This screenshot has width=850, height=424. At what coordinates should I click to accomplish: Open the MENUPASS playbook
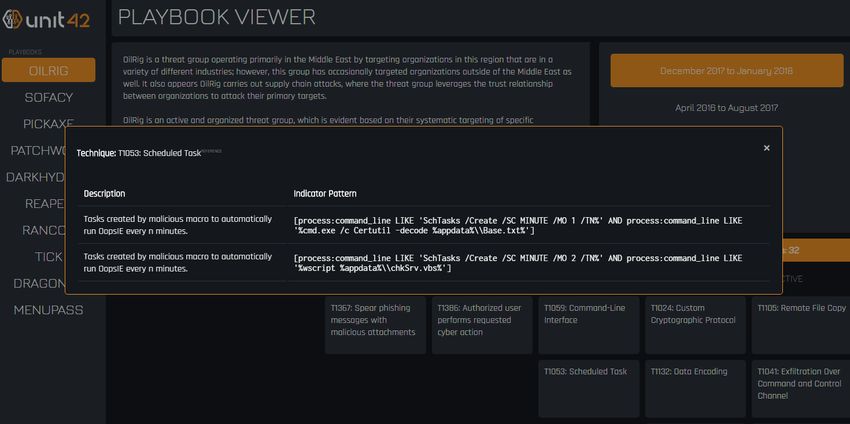[x=48, y=310]
